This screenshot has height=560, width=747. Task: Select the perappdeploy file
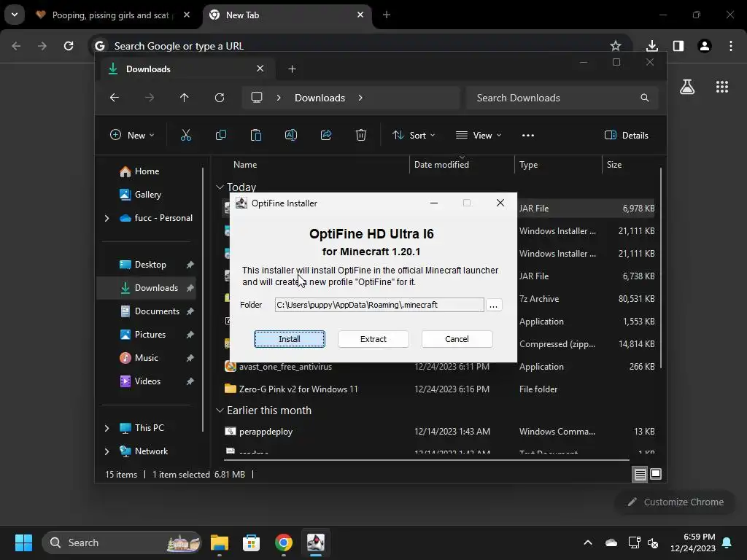[266, 432]
